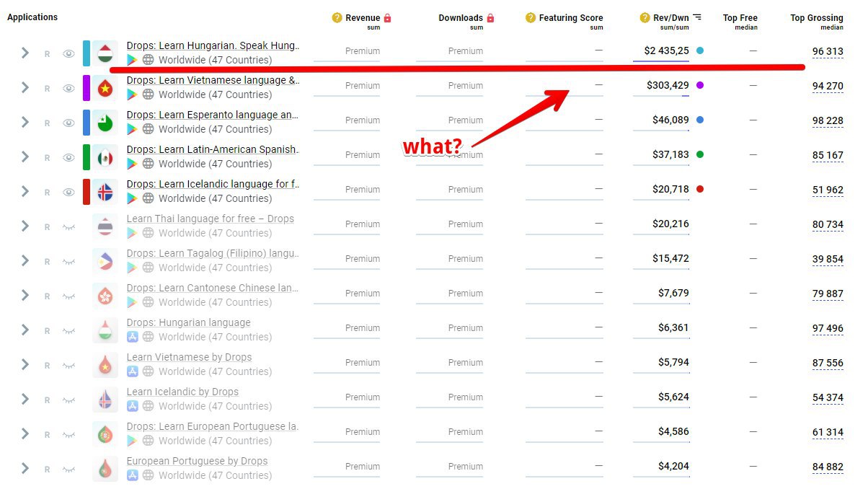Sort by the Revenue column header
This screenshot has width=868, height=489.
point(363,18)
